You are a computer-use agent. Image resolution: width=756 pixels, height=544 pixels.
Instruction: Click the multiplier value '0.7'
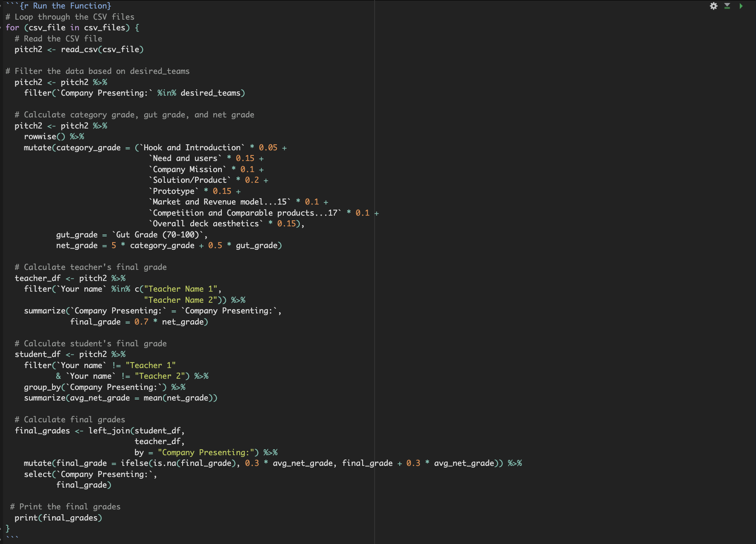(142, 322)
